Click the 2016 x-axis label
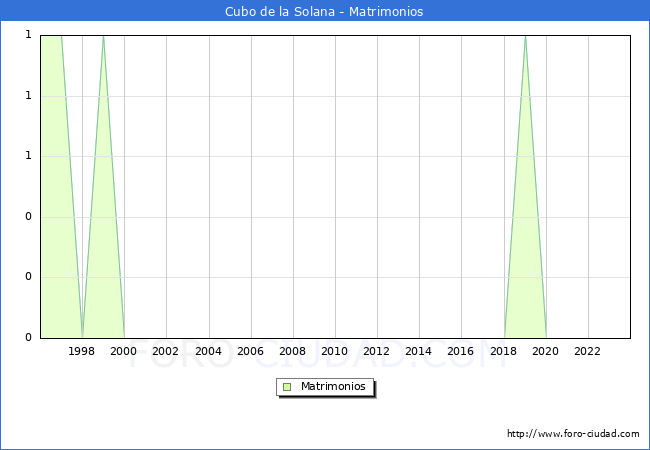The width and height of the screenshot is (650, 450). (x=461, y=351)
